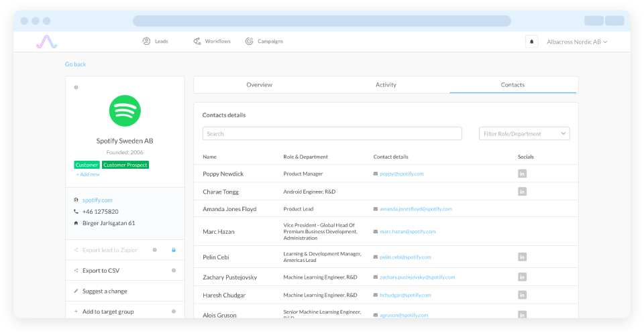Click the info dot above the Spotify logo
This screenshot has height=335, width=644.
point(76,87)
